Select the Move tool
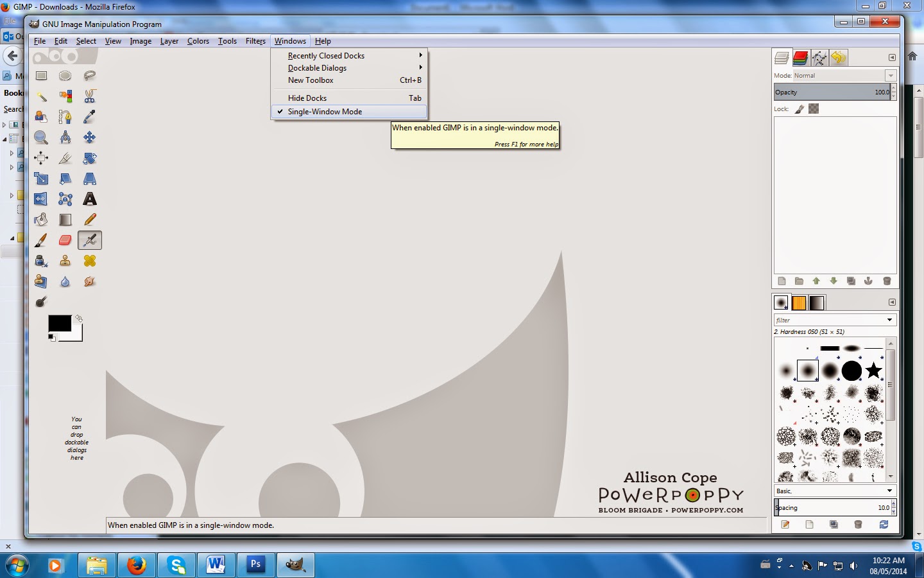Viewport: 924px width, 578px height. (x=90, y=137)
